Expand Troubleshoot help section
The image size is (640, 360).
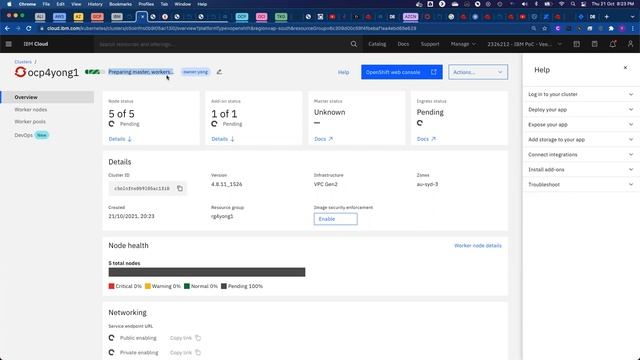580,184
